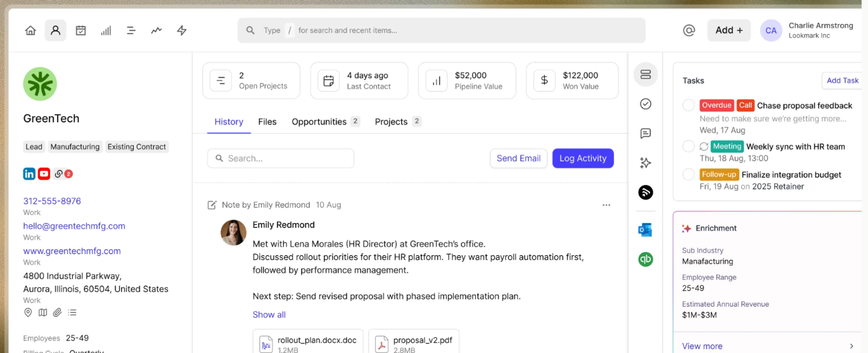Select the overview panel icon in right strip
The width and height of the screenshot is (868, 353).
coord(646,75)
